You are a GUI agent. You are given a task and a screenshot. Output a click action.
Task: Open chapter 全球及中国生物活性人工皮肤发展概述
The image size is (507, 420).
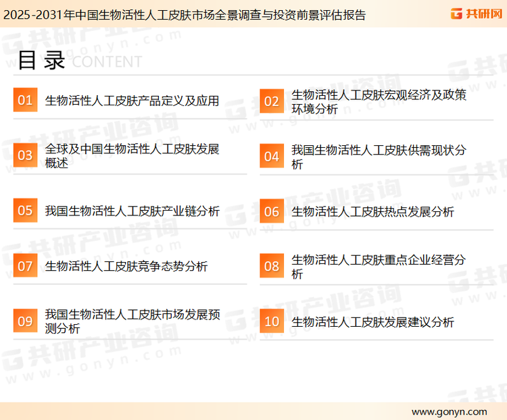click(132, 156)
